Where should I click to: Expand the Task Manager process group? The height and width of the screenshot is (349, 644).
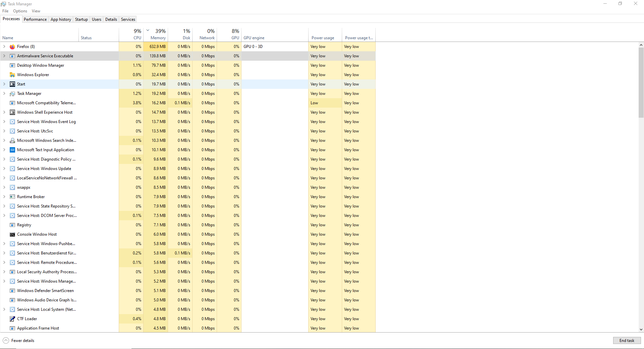pyautogui.click(x=4, y=94)
